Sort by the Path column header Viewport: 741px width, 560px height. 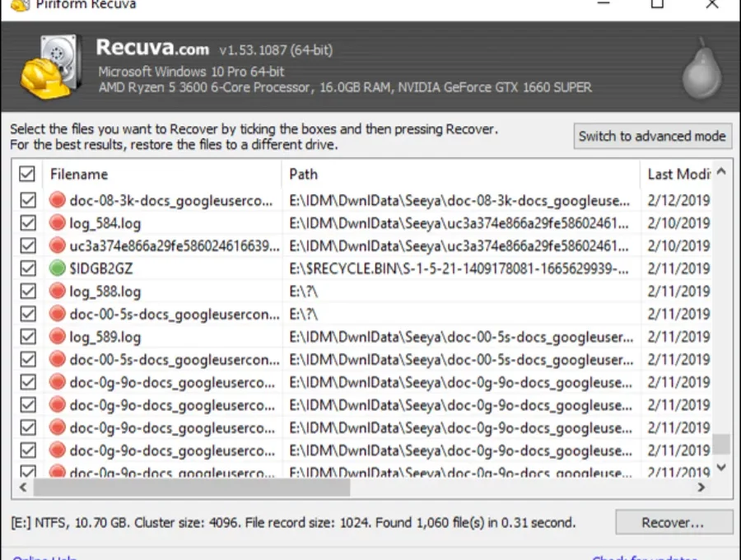pos(461,175)
